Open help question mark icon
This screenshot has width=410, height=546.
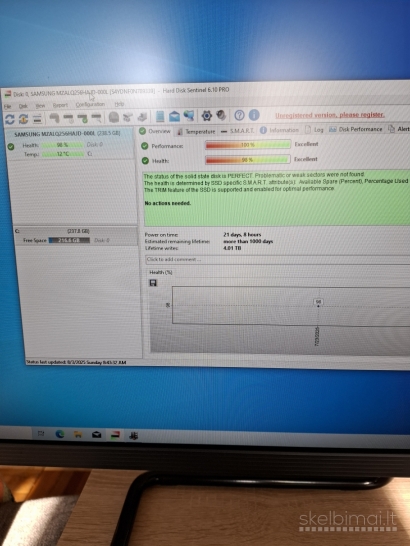(x=239, y=115)
